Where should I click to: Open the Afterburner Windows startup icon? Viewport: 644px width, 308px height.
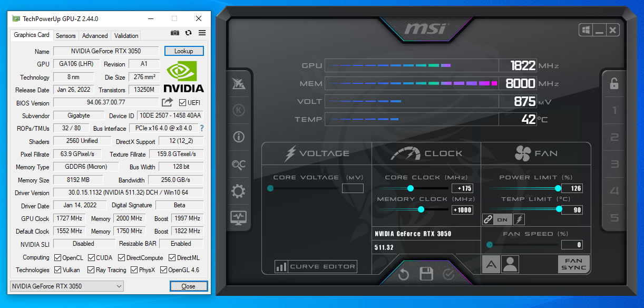[x=586, y=30]
